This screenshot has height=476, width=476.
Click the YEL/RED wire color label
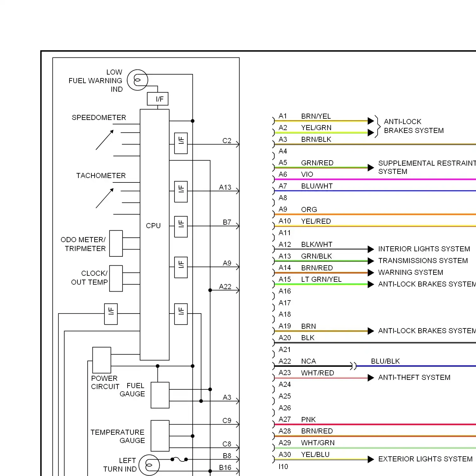coord(316,221)
